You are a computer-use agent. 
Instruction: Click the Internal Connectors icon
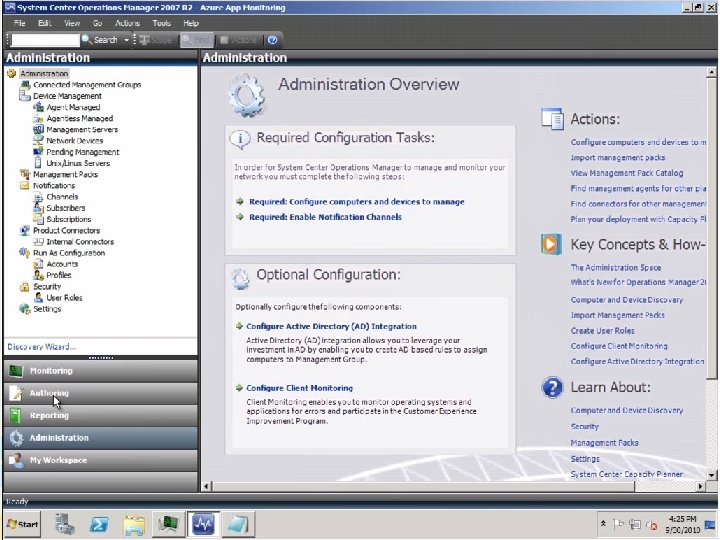pos(39,242)
